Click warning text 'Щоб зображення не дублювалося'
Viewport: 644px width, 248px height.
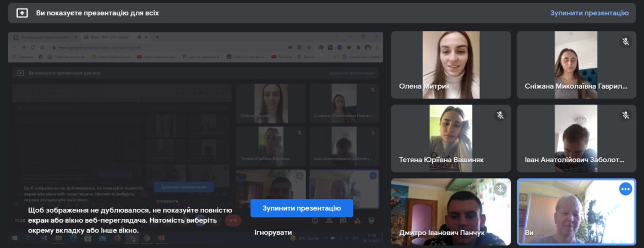pos(88,210)
